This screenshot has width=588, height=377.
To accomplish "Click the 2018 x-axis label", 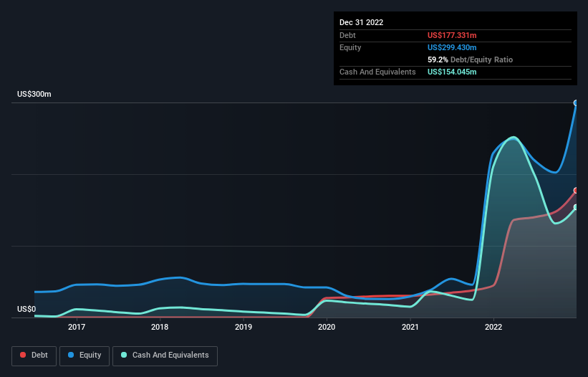I will click(160, 327).
